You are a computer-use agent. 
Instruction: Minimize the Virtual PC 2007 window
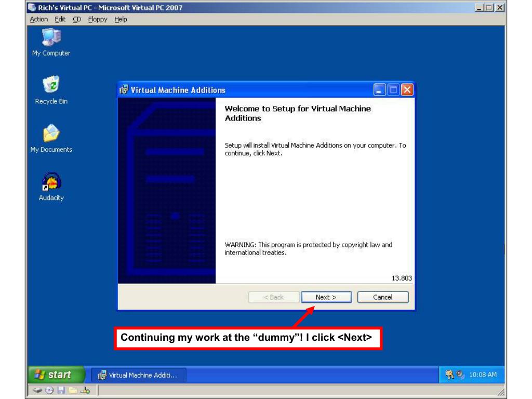[478, 7]
